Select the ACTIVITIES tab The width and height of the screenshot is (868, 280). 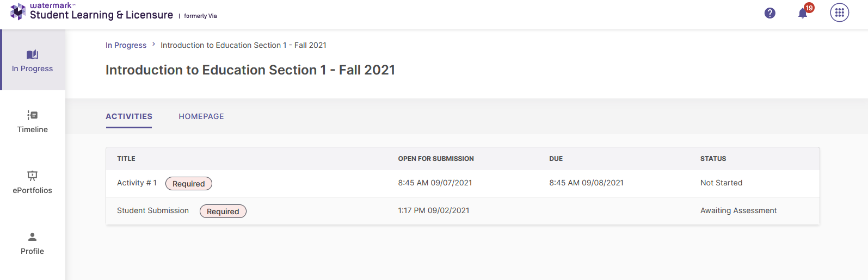[129, 116]
